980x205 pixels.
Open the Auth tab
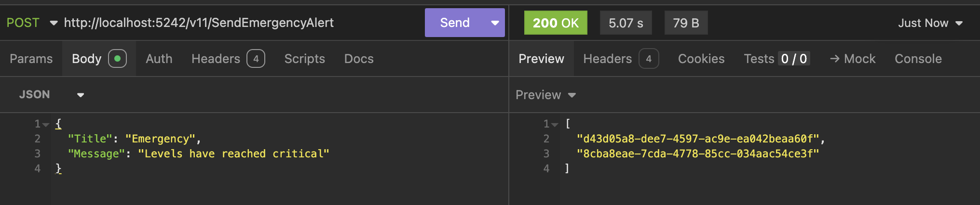pyautogui.click(x=159, y=59)
